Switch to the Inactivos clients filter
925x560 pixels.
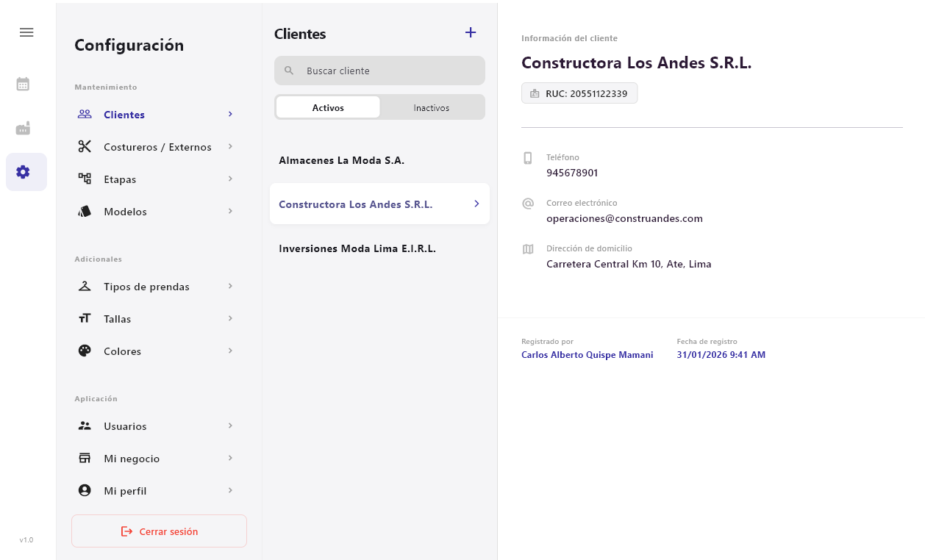click(x=431, y=107)
